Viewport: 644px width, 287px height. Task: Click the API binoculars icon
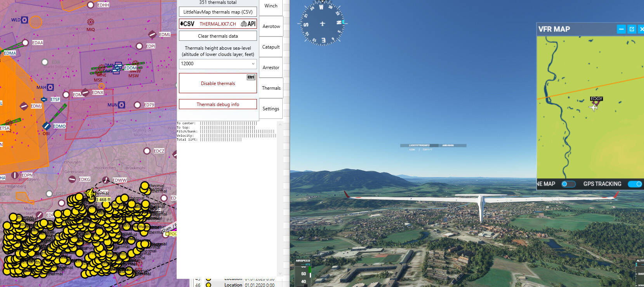point(248,24)
